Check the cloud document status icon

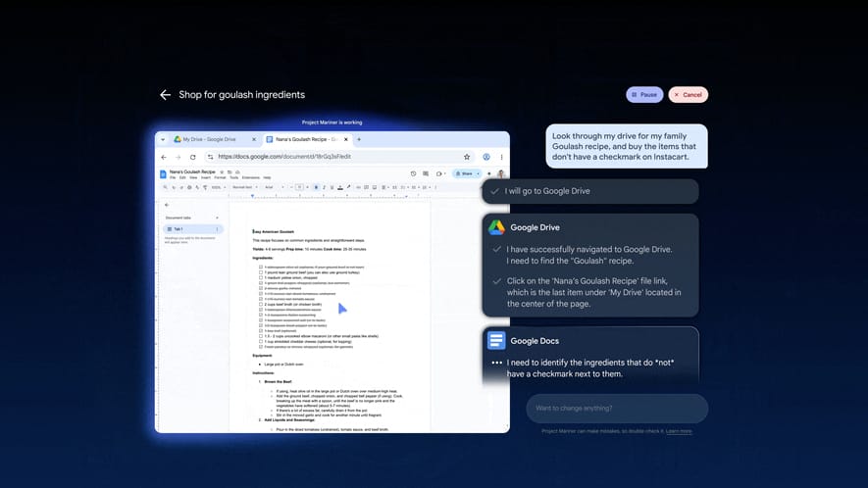tap(237, 172)
